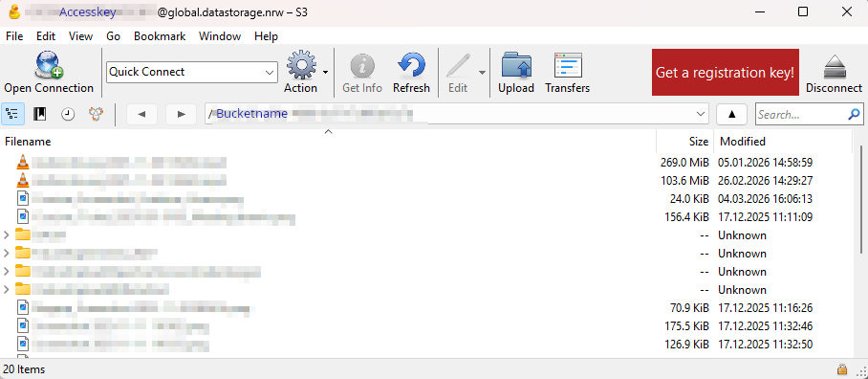Expand the first folder in the list
Image resolution: width=868 pixels, height=379 pixels.
[6, 234]
